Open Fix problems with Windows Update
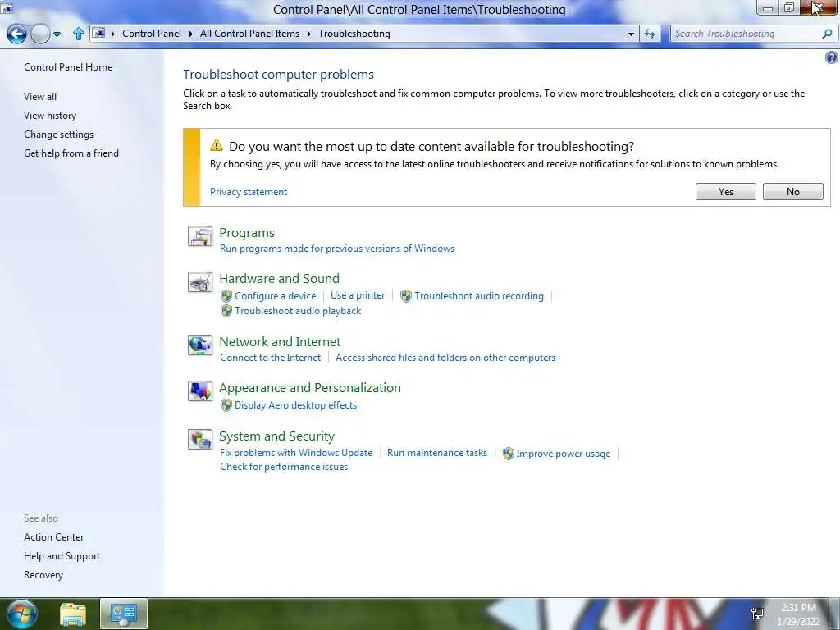Screen dimensions: 840x630 tap(296, 453)
